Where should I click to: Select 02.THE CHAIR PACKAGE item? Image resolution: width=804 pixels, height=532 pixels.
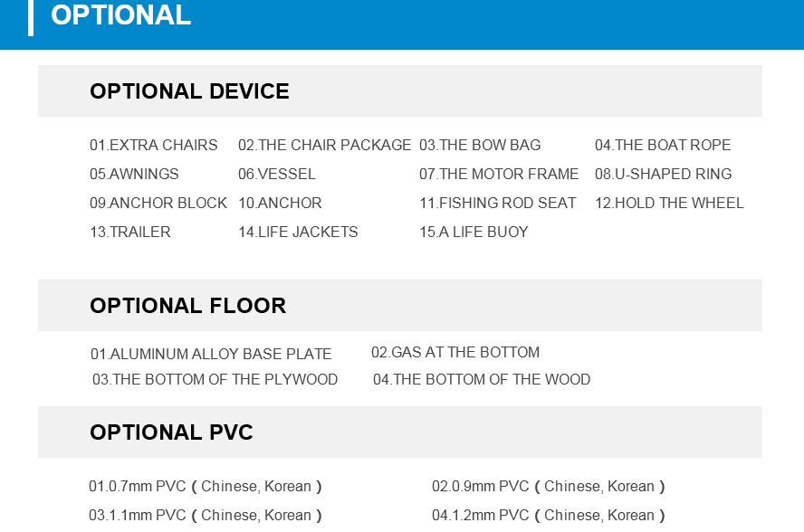coord(324,145)
